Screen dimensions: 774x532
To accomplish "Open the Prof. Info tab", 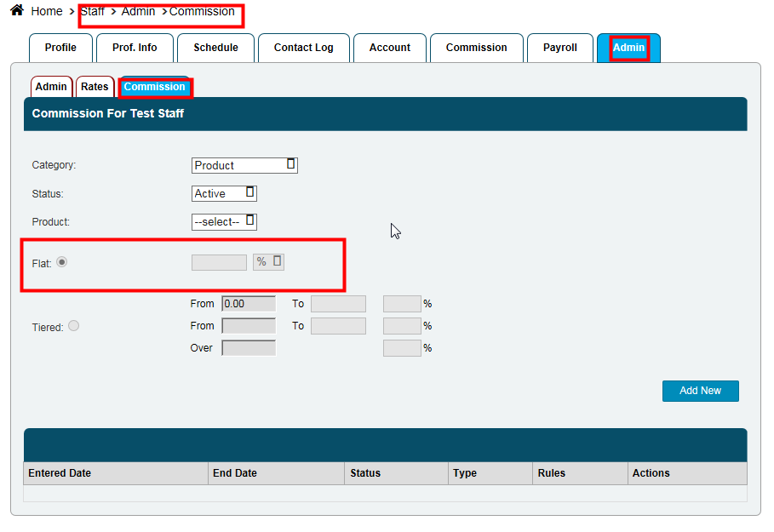I will pyautogui.click(x=135, y=48).
